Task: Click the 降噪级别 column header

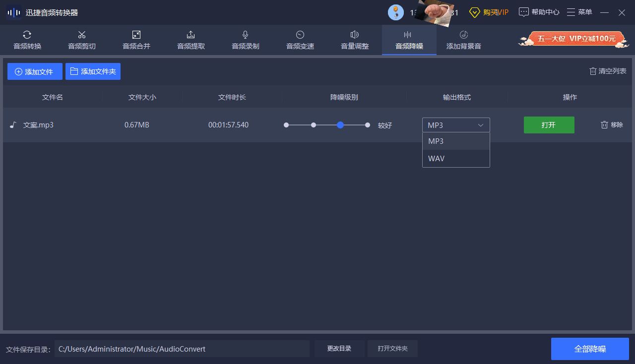Action: coord(344,97)
